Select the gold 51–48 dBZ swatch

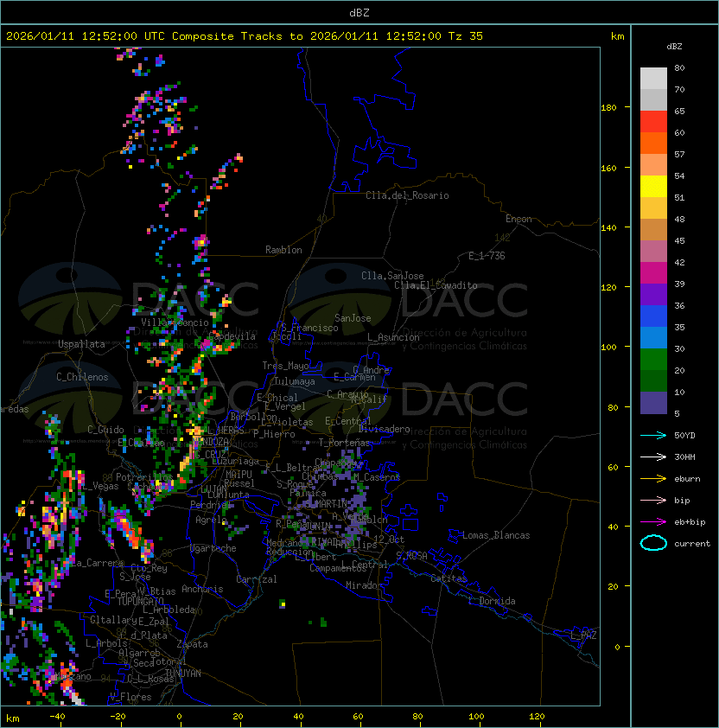pos(653,208)
